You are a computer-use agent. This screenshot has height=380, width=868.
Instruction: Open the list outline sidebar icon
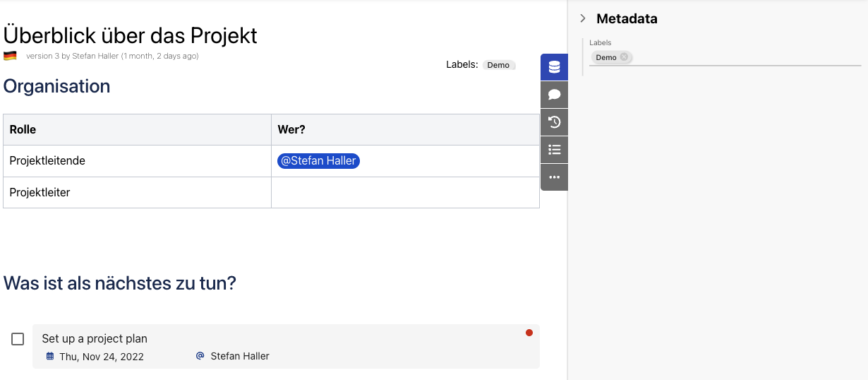pyautogui.click(x=554, y=150)
